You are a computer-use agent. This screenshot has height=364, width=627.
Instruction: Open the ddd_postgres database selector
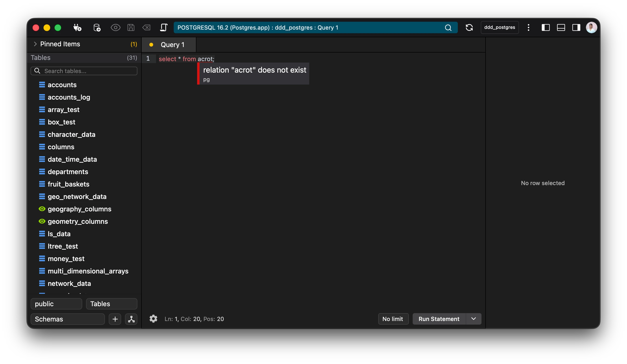499,28
